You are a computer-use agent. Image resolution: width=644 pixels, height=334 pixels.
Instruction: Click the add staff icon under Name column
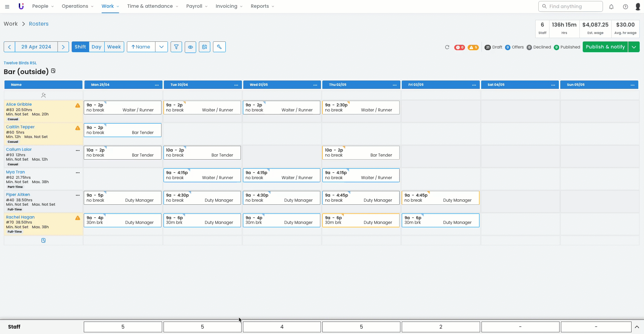43,95
